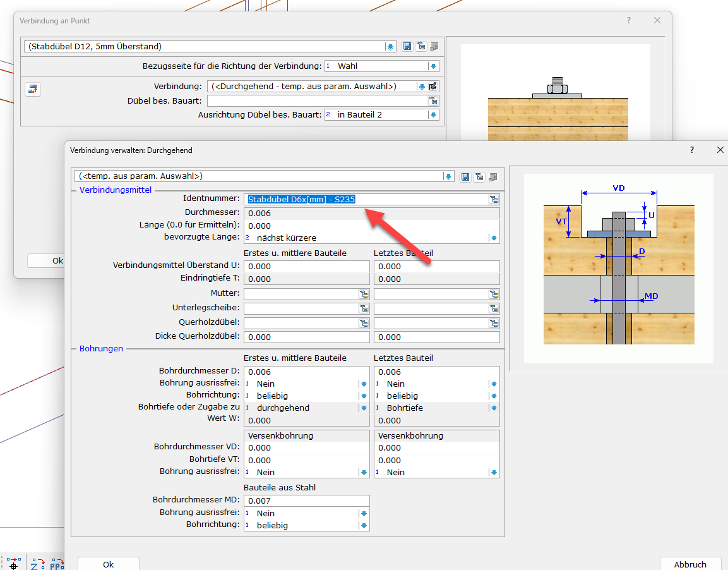Open tree selection icon beside Identnummer field

[x=494, y=200]
